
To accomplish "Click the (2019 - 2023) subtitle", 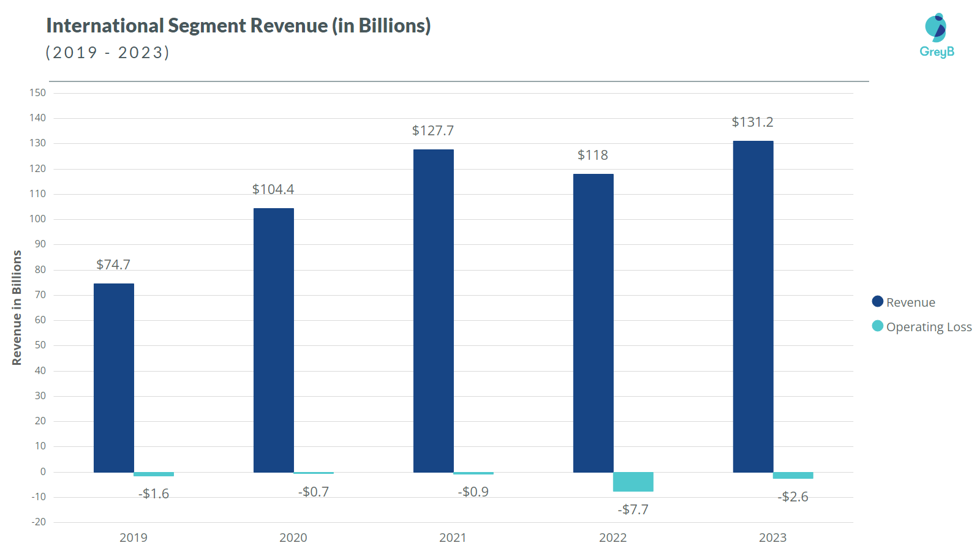I will click(107, 53).
